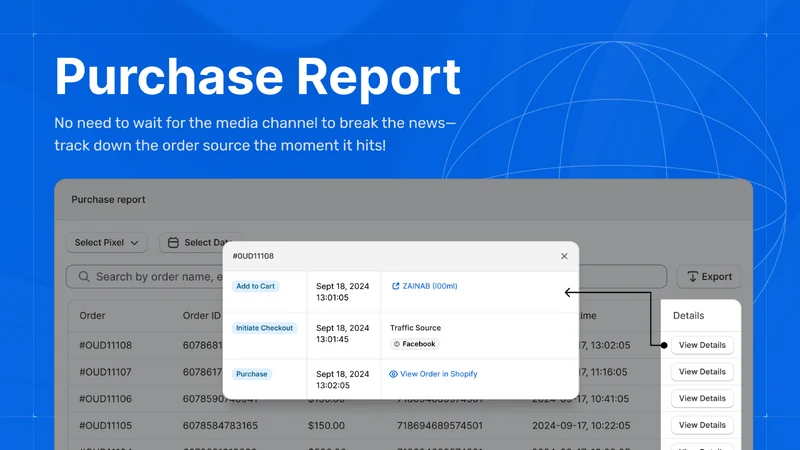Click order #OUD11105 in the table
Viewport: 800px width, 450px height.
pos(106,425)
